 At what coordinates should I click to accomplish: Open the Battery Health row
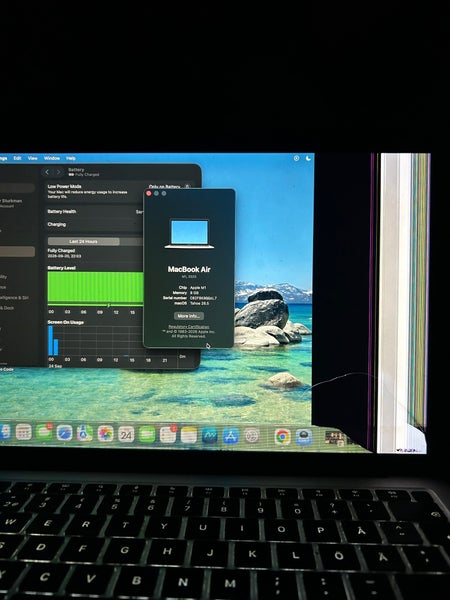tap(95, 212)
